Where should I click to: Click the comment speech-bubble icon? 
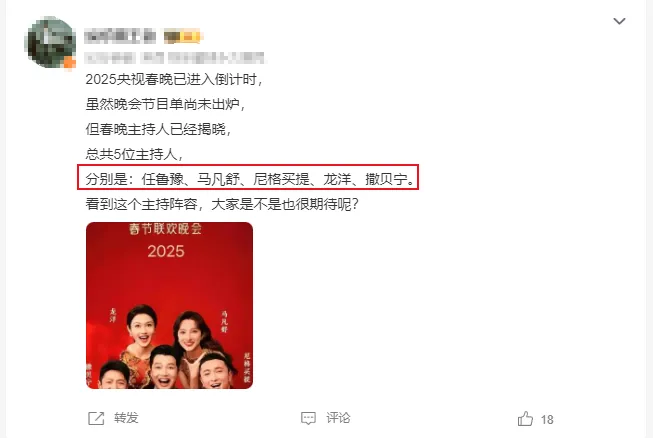tap(308, 418)
